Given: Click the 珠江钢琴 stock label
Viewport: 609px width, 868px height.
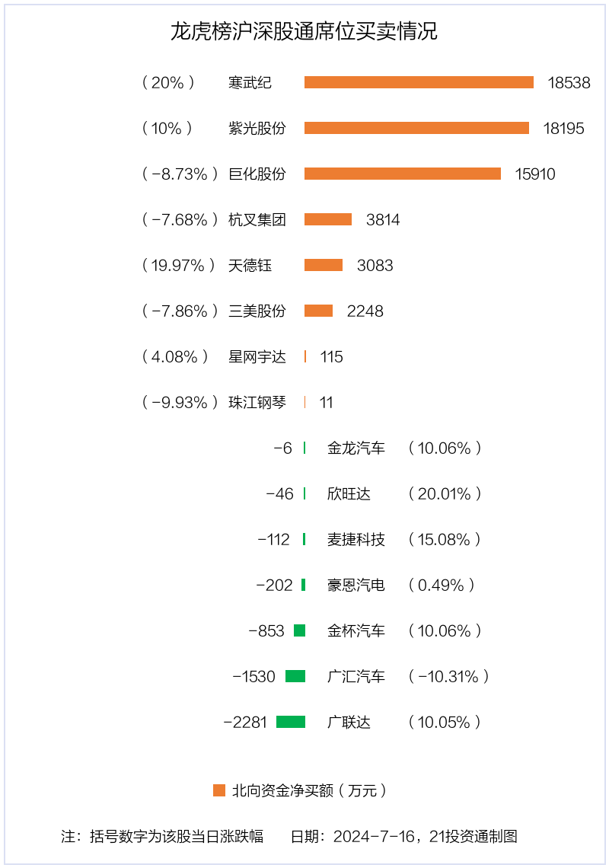Looking at the screenshot, I should coord(257,403).
